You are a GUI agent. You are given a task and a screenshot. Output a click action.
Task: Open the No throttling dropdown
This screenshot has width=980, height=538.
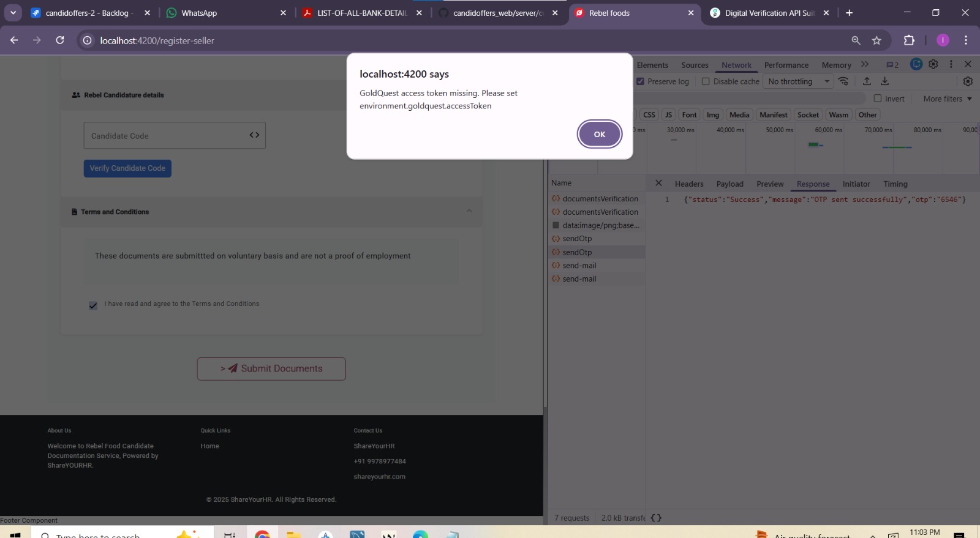click(x=798, y=81)
